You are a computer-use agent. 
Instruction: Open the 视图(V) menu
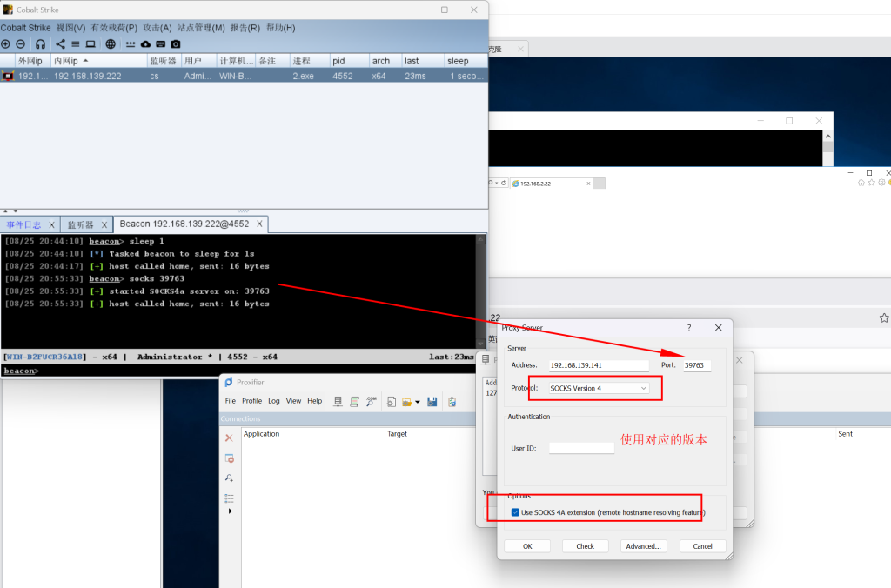click(71, 28)
